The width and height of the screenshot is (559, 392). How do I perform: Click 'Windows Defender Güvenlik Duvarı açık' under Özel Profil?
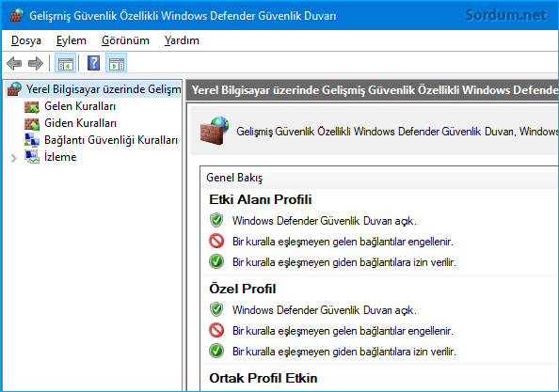324,310
